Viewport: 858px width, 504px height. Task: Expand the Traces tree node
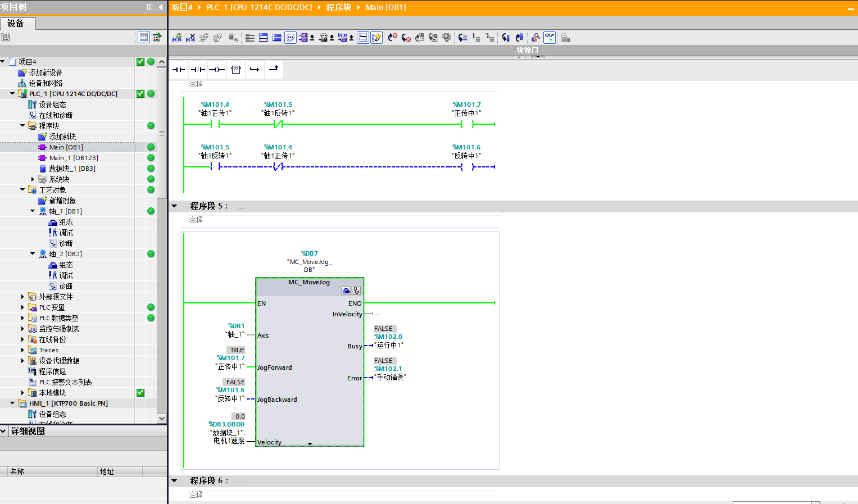coord(22,350)
